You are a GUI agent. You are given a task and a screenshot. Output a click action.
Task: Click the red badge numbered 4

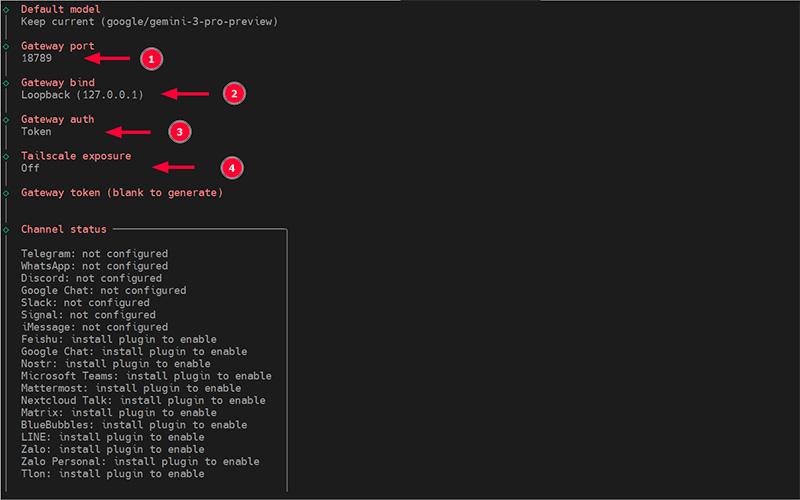(x=232, y=168)
